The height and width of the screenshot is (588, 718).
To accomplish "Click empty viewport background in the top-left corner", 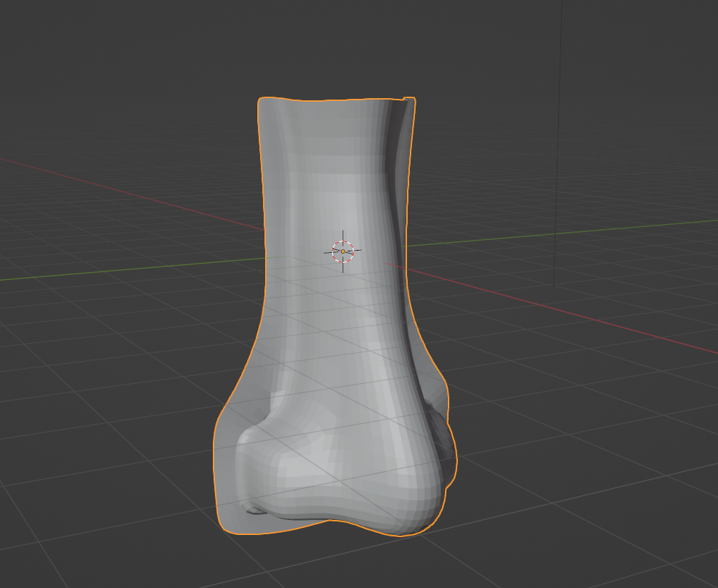I will pos(57,43).
